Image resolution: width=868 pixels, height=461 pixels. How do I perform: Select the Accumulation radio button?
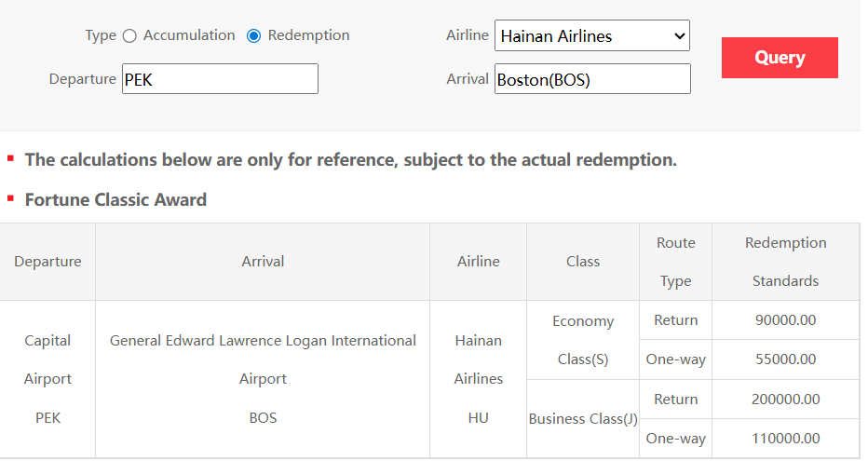[x=129, y=35]
